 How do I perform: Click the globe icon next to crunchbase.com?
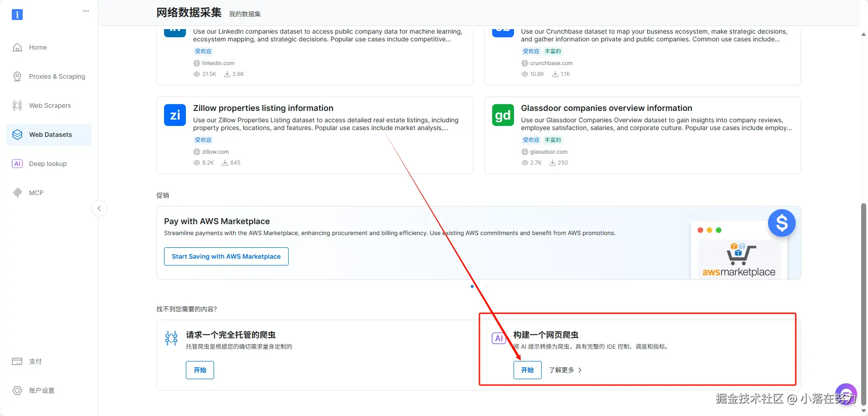coord(525,63)
